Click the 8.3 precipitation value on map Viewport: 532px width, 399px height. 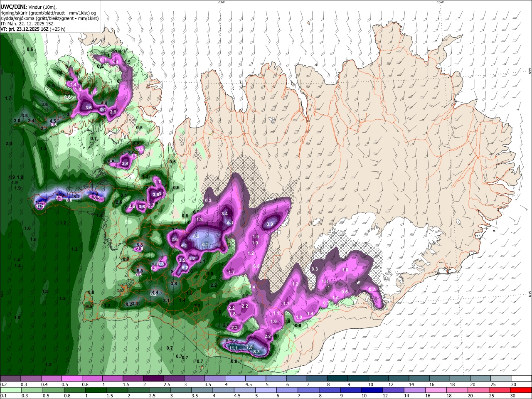click(x=256, y=352)
